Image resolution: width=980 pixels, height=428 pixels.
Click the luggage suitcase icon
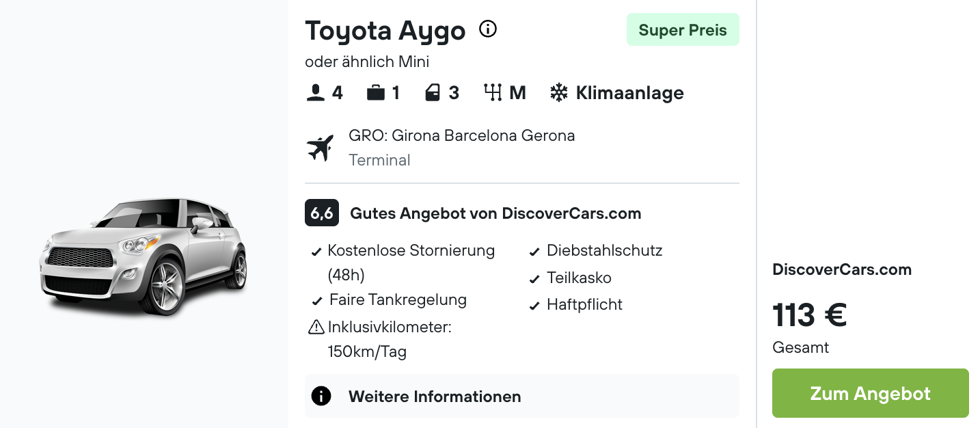(376, 93)
